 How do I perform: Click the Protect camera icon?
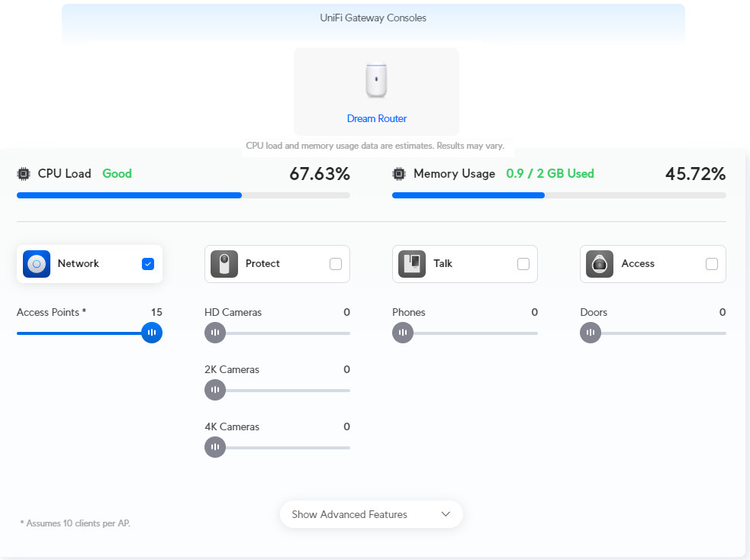tap(224, 264)
